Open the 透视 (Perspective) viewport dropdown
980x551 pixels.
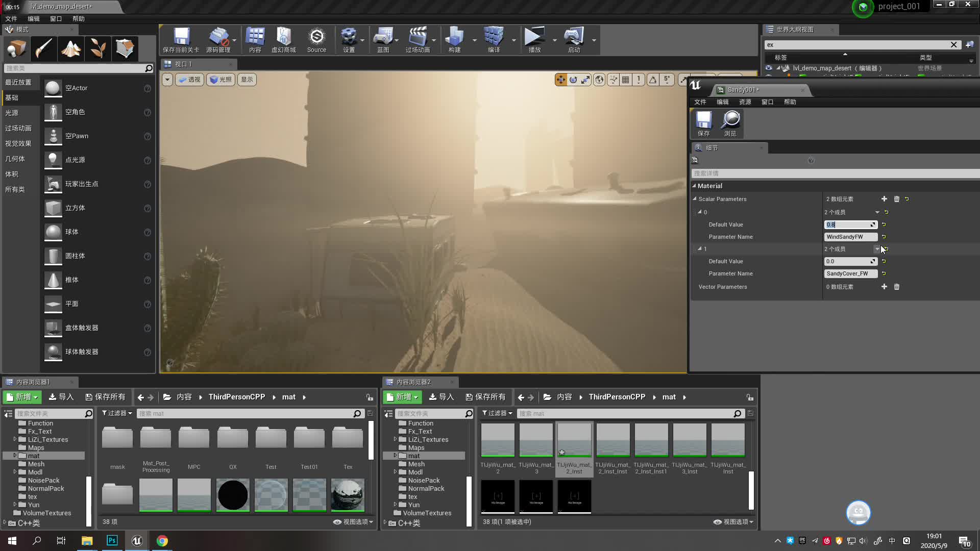189,80
